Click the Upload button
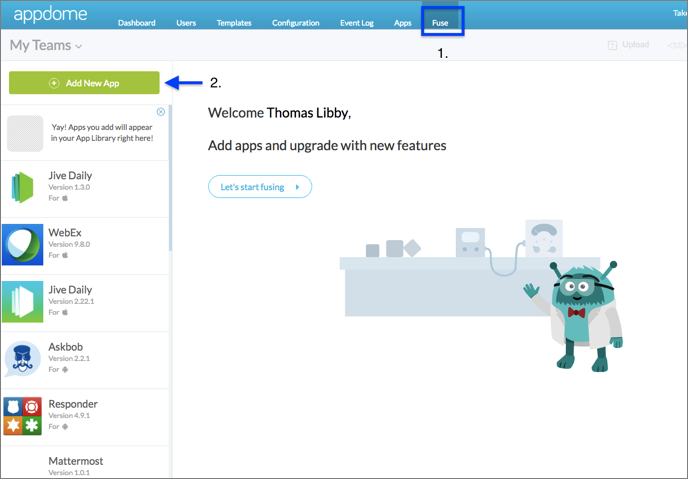This screenshot has width=688, height=479. [x=628, y=45]
